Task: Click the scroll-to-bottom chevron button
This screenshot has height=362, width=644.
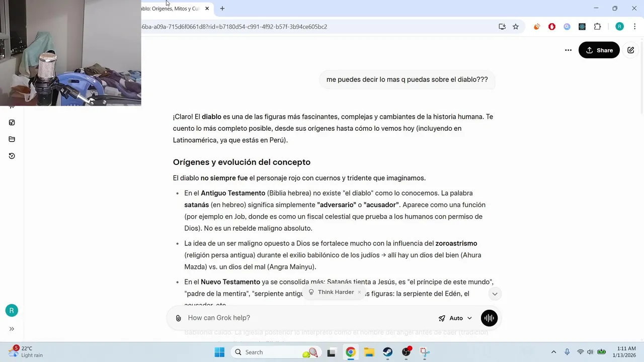Action: pyautogui.click(x=495, y=294)
